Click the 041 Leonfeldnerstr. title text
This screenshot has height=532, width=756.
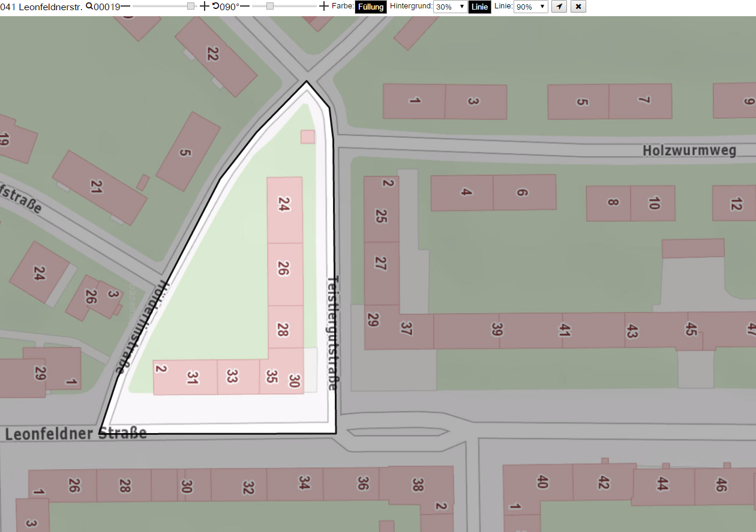point(41,7)
